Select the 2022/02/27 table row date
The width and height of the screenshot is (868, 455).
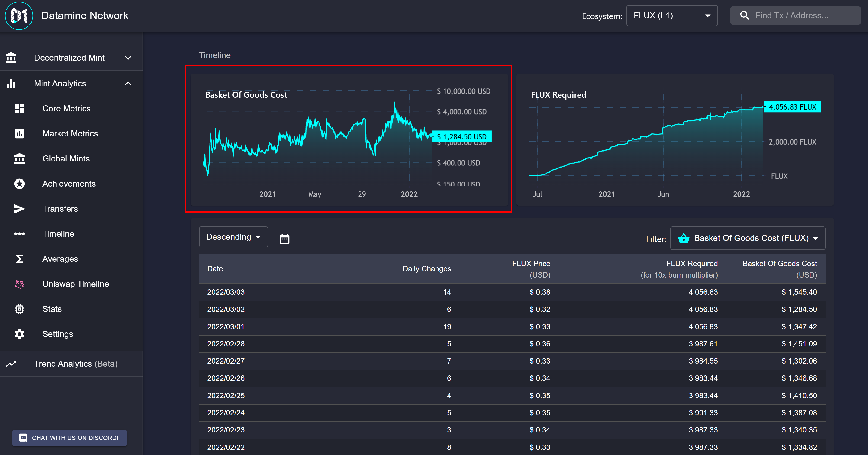pos(226,361)
